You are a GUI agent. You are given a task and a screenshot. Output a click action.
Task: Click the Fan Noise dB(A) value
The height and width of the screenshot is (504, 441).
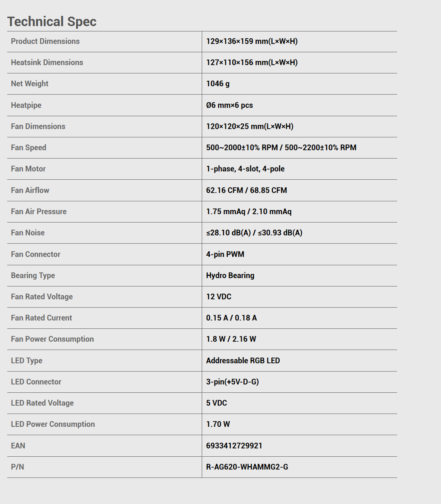(254, 233)
